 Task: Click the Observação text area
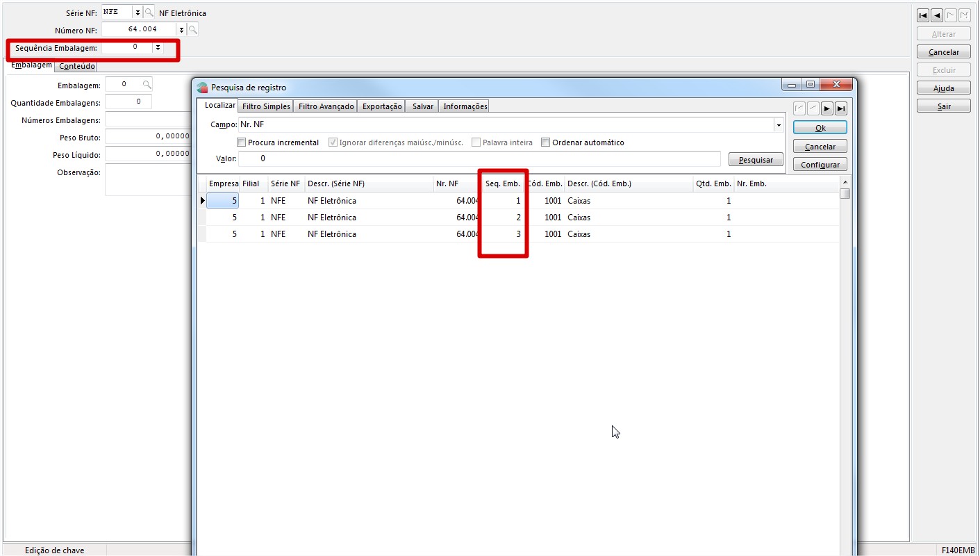pos(148,179)
